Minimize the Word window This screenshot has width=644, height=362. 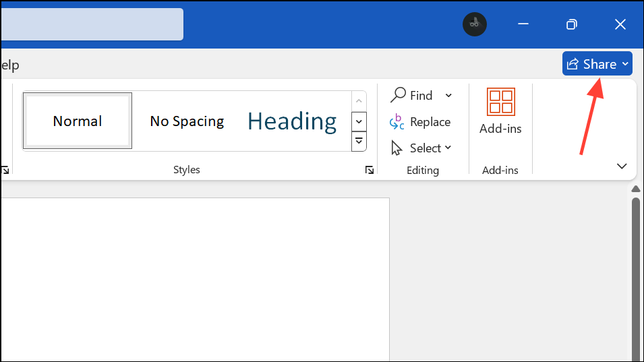tap(523, 24)
